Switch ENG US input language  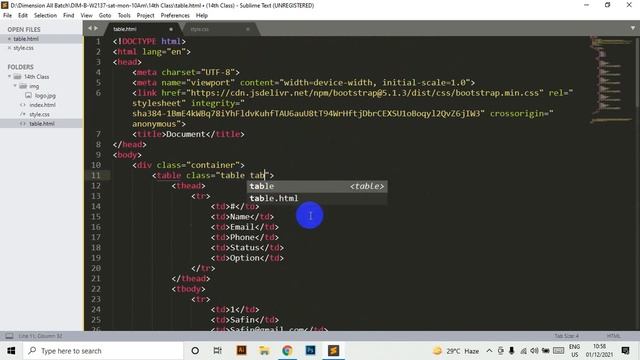tap(574, 351)
